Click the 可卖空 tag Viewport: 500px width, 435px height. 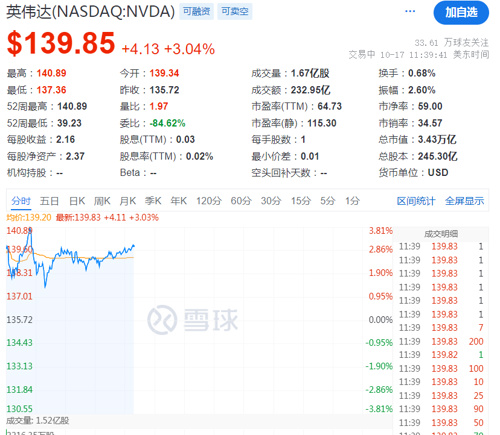click(x=235, y=11)
